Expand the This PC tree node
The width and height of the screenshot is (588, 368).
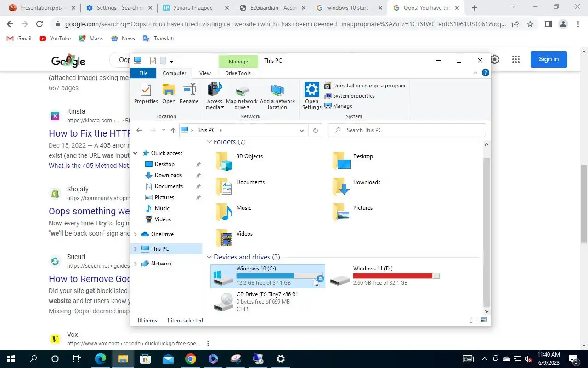click(x=136, y=249)
